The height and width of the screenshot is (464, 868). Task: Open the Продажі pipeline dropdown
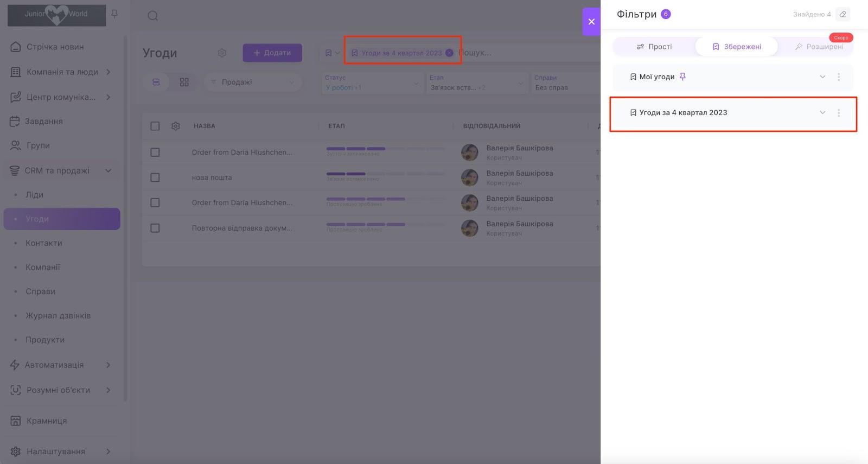[253, 82]
